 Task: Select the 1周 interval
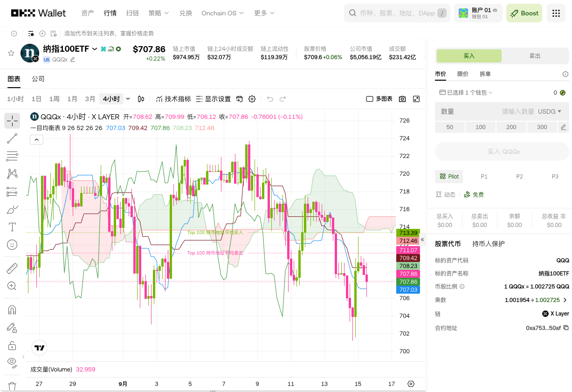55,99
